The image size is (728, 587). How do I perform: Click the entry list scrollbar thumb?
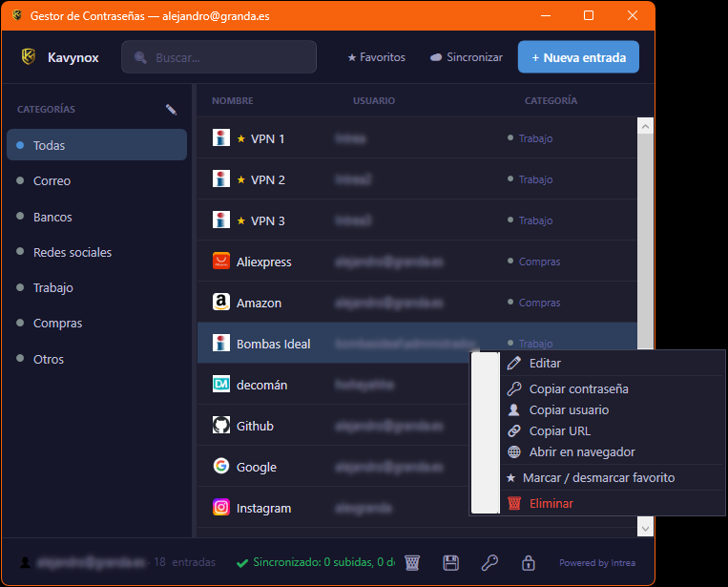645,241
